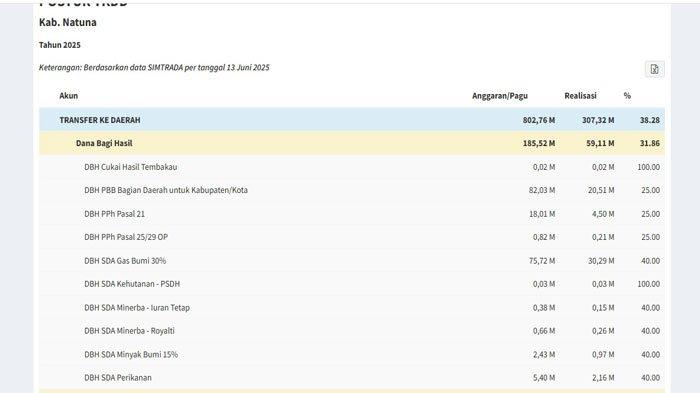The image size is (700, 393).
Task: Click the 0,38 M Iuran Tetap budget
Action: pos(544,308)
